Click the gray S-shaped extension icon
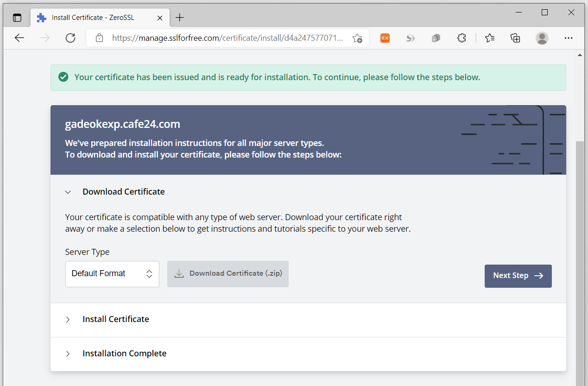This screenshot has width=588, height=386. point(410,38)
